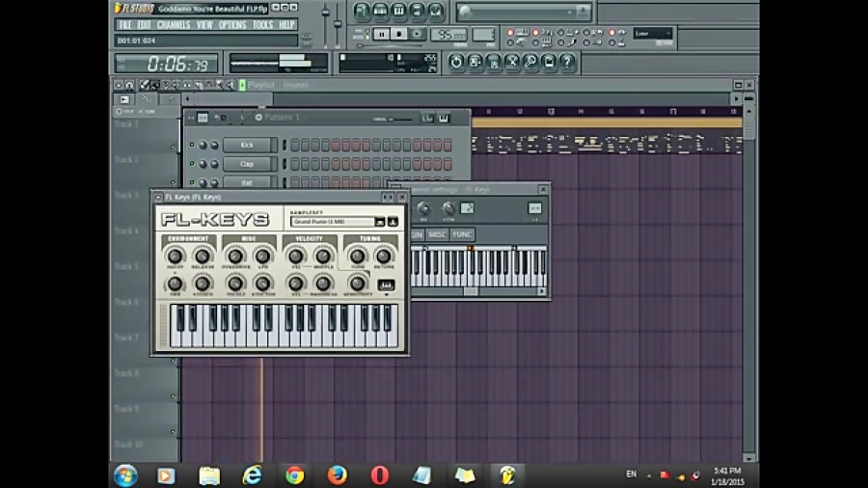Open the Opera browser taskbar icon
Viewport: 868px width, 488px height.
pos(379,474)
